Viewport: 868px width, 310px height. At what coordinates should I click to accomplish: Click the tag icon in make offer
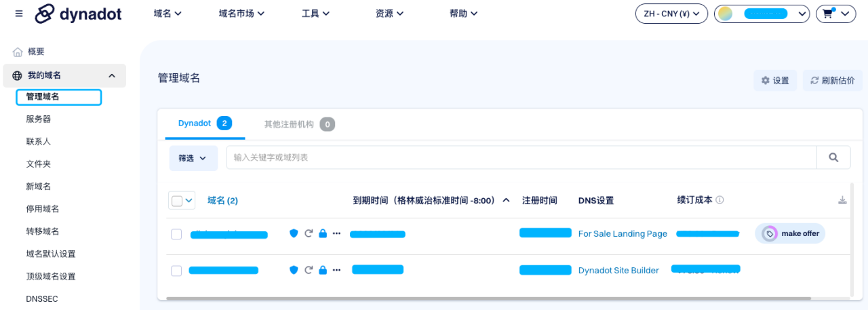[x=770, y=233]
